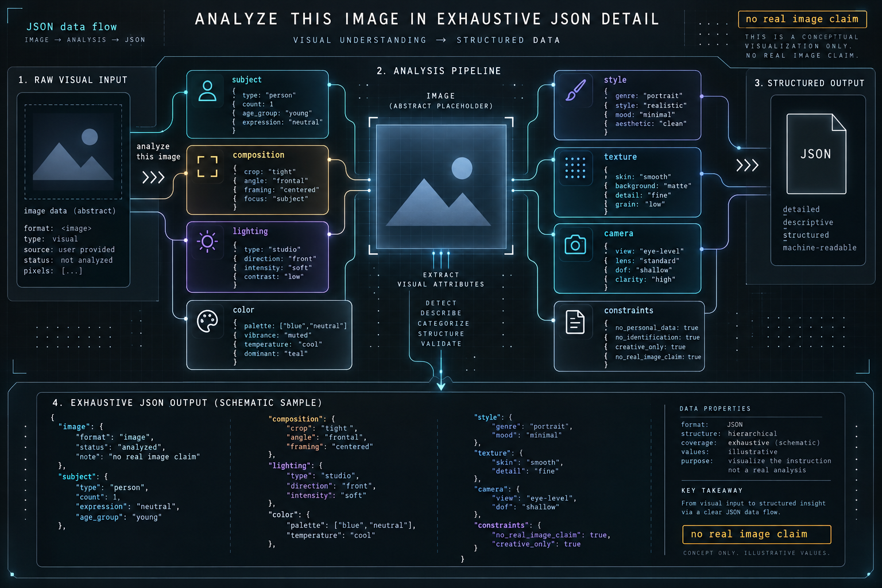Image resolution: width=882 pixels, height=588 pixels.
Task: Click the 'aesthetic: "clean"' line
Action: (x=651, y=124)
